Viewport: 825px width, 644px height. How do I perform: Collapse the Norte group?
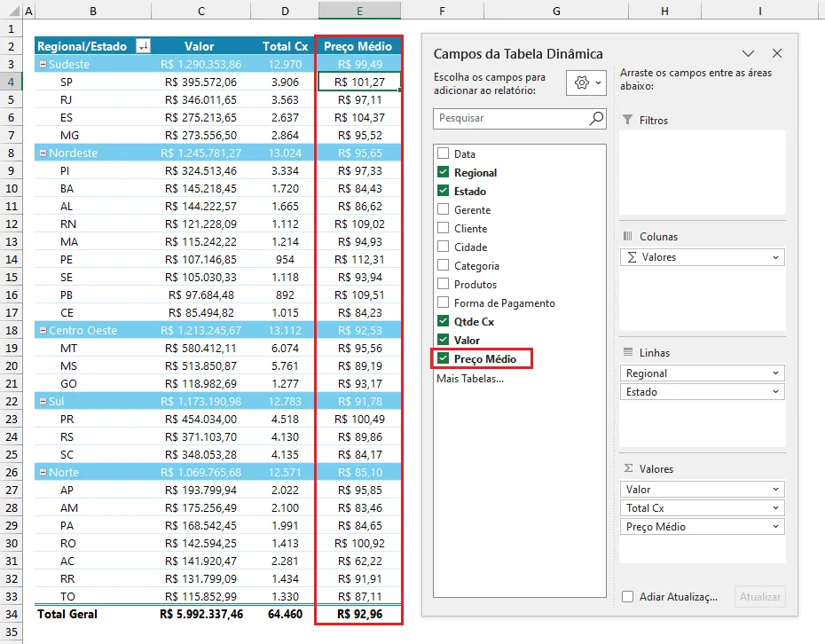43,473
